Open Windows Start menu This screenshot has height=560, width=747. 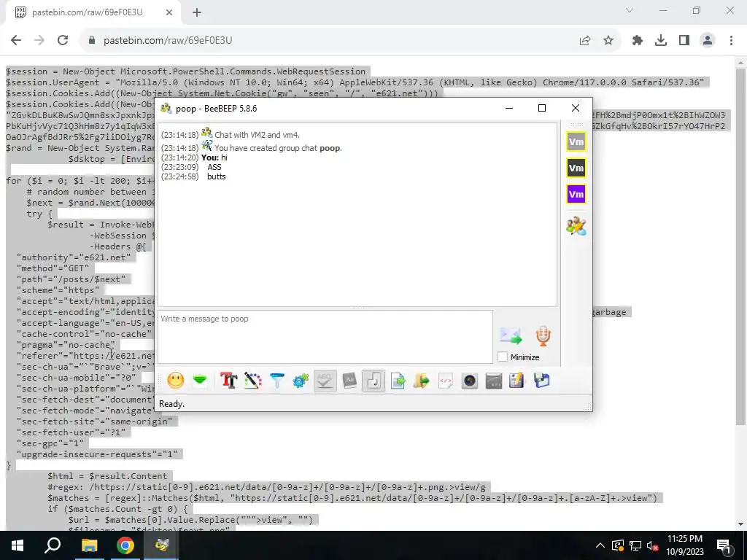(x=18, y=545)
